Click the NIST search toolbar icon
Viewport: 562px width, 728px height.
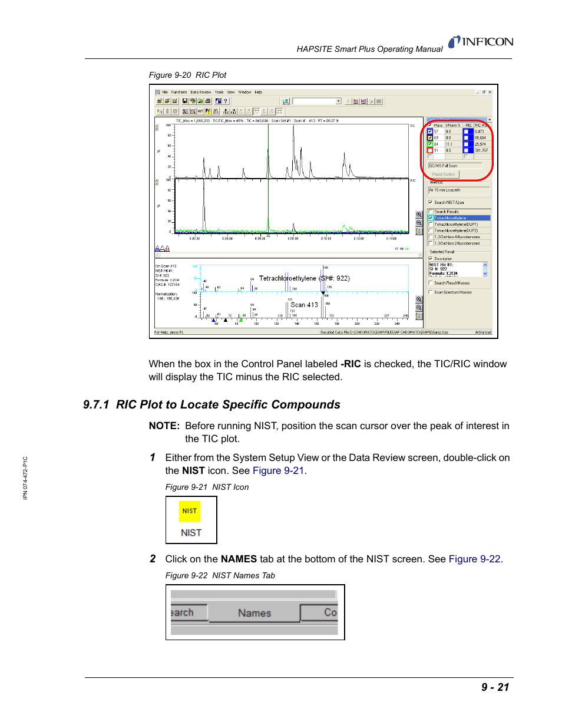pyautogui.click(x=200, y=111)
